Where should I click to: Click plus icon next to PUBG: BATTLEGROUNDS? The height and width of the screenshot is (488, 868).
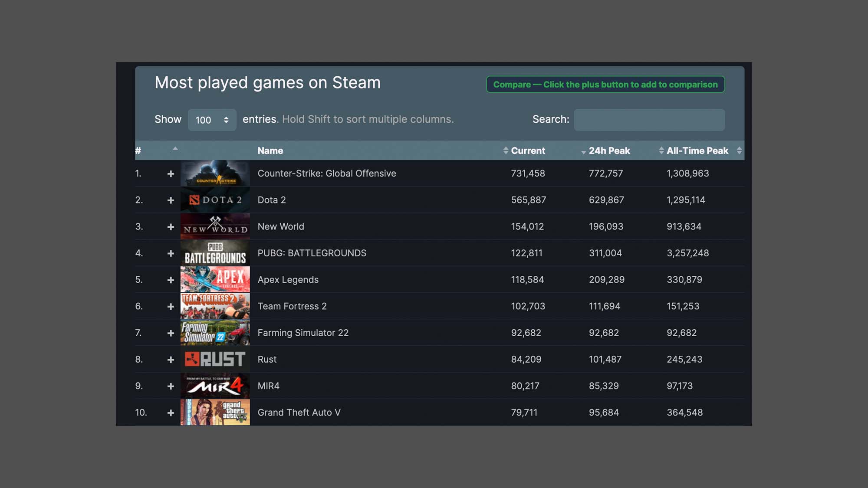pyautogui.click(x=171, y=253)
